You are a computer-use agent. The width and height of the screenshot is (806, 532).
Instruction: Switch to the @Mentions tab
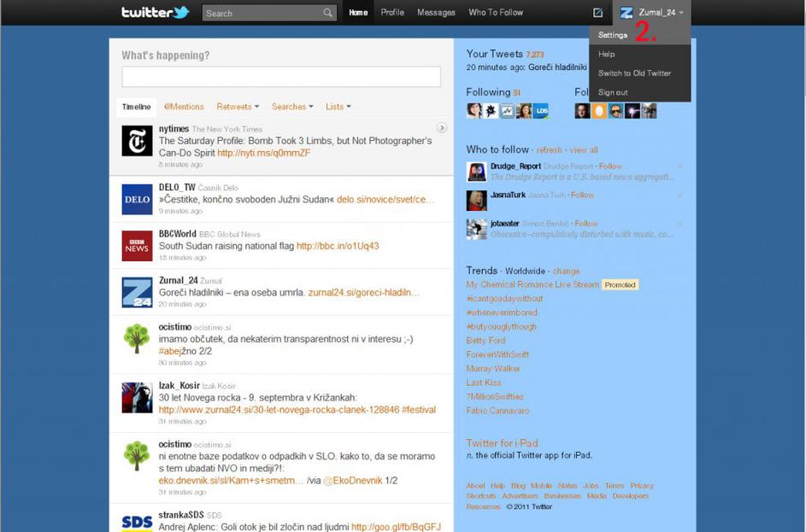[184, 107]
